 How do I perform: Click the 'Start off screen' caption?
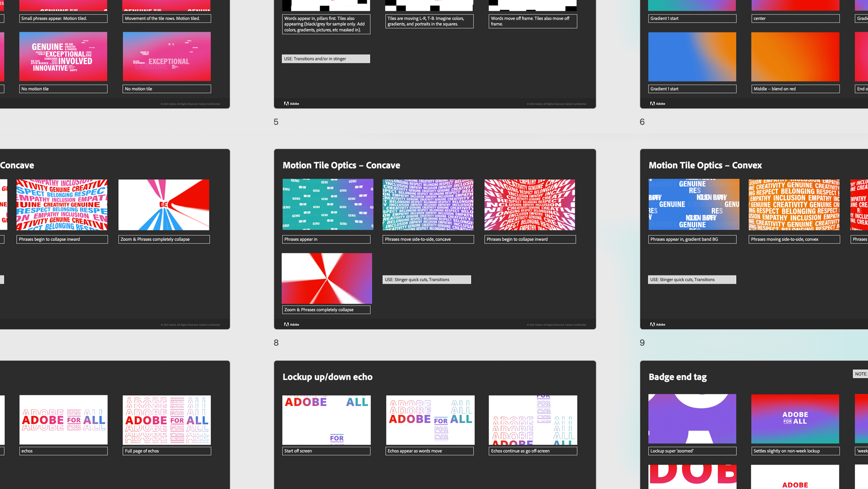click(x=326, y=451)
